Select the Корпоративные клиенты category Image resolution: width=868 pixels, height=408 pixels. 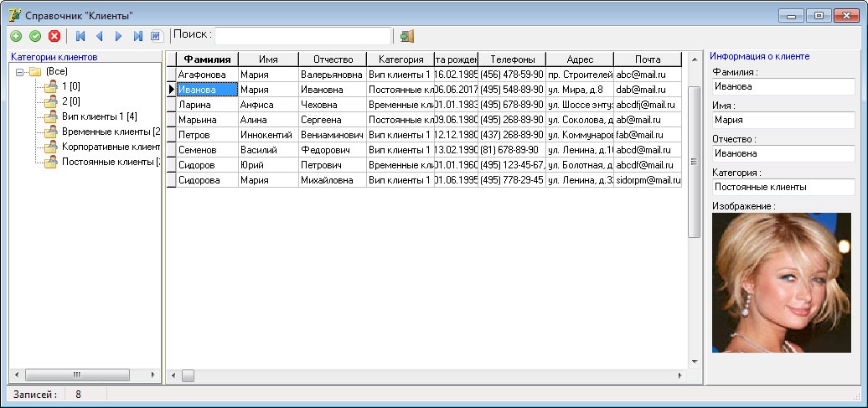click(110, 147)
